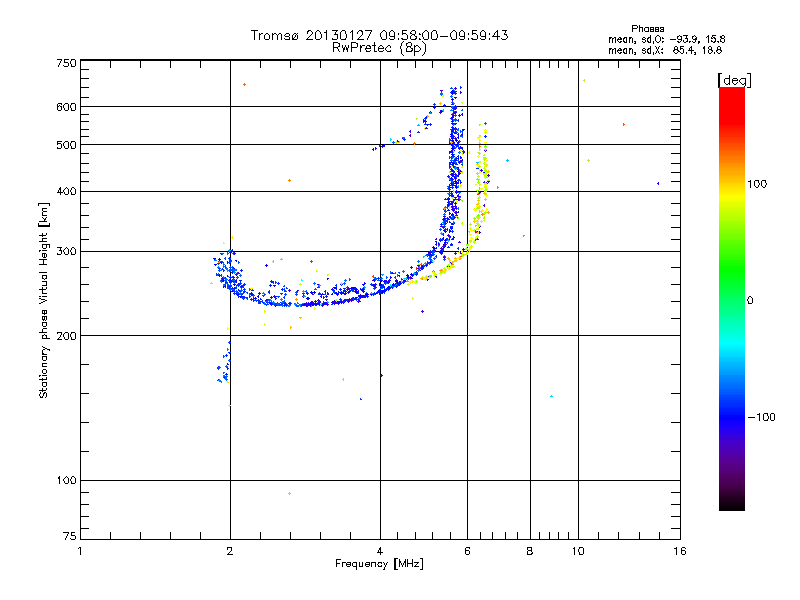Click the '[deg]' colorbar unit label

[x=734, y=80]
